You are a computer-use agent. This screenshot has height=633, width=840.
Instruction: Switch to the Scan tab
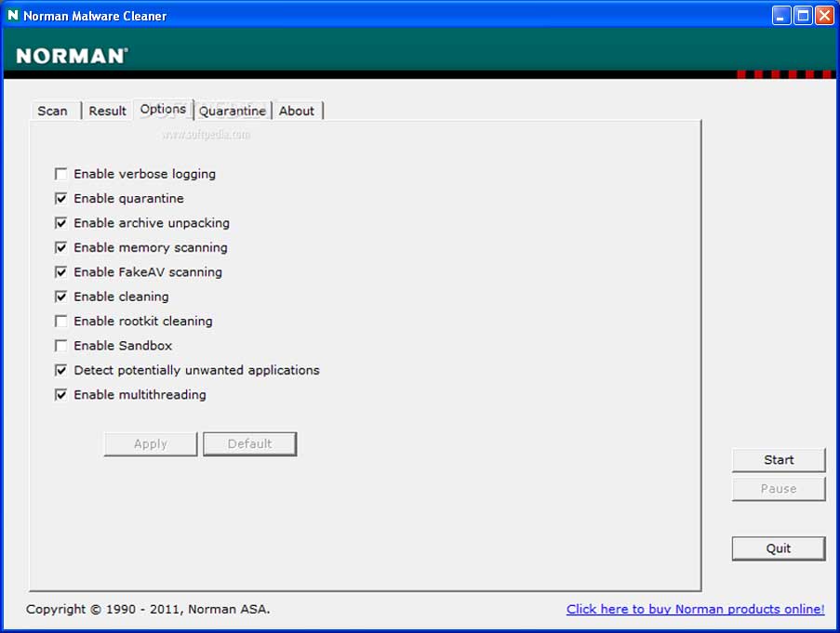[x=55, y=111]
